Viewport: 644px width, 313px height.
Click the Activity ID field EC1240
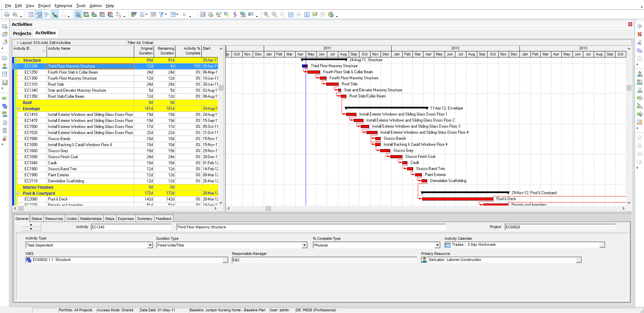pos(131,227)
